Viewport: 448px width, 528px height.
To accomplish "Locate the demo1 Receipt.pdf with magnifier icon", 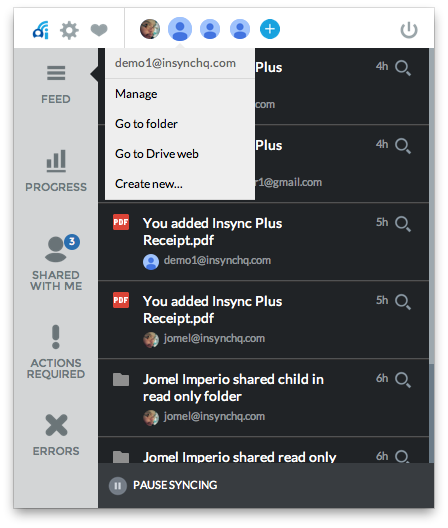I will pyautogui.click(x=403, y=224).
